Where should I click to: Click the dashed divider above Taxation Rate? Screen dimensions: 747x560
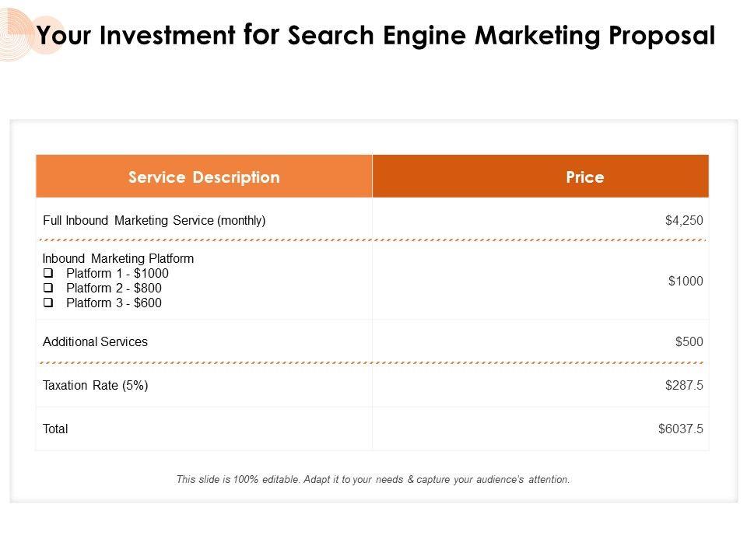click(372, 362)
